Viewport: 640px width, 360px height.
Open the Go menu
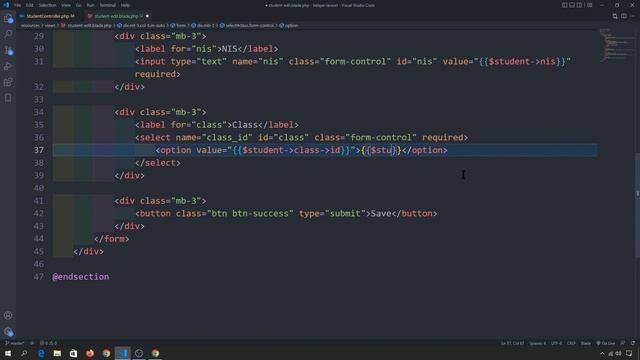[78, 5]
